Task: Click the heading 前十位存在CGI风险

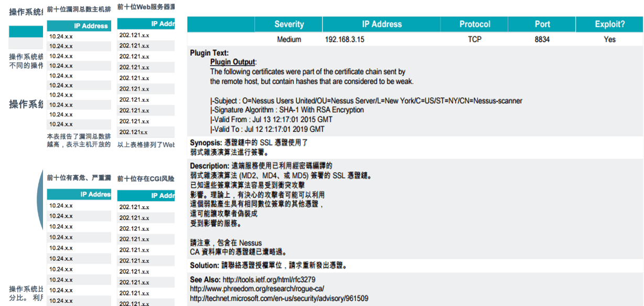Action: tap(146, 179)
